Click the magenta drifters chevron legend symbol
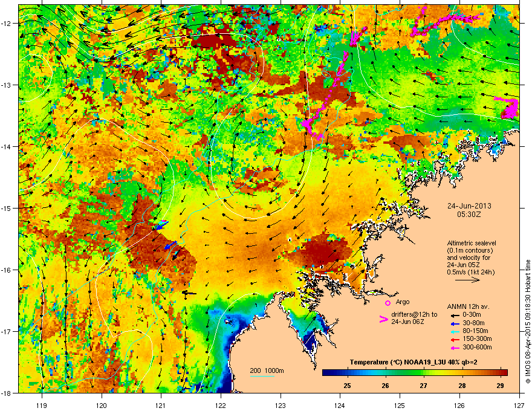 [x=383, y=319]
